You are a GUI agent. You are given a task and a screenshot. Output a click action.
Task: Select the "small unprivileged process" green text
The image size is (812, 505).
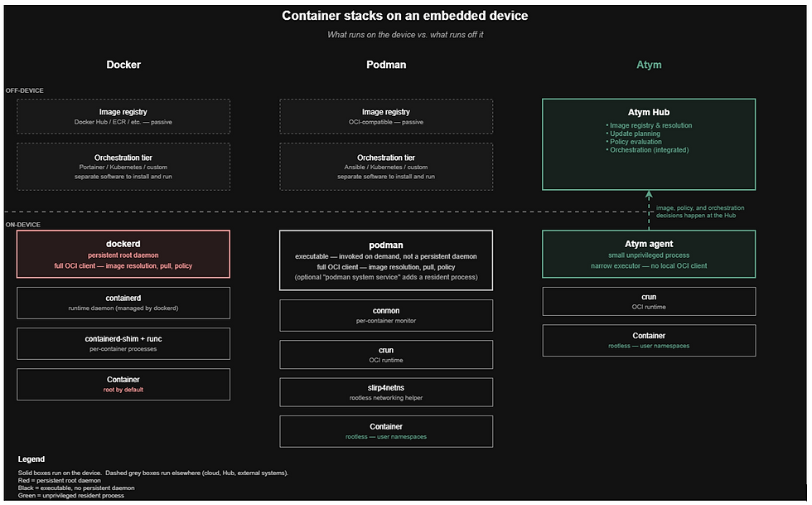(649, 255)
